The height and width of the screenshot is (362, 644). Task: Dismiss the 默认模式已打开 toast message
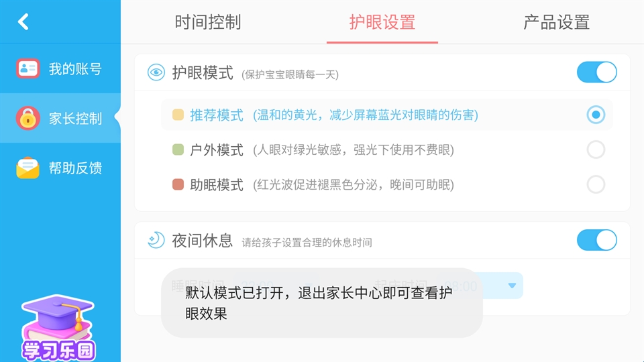coord(321,303)
